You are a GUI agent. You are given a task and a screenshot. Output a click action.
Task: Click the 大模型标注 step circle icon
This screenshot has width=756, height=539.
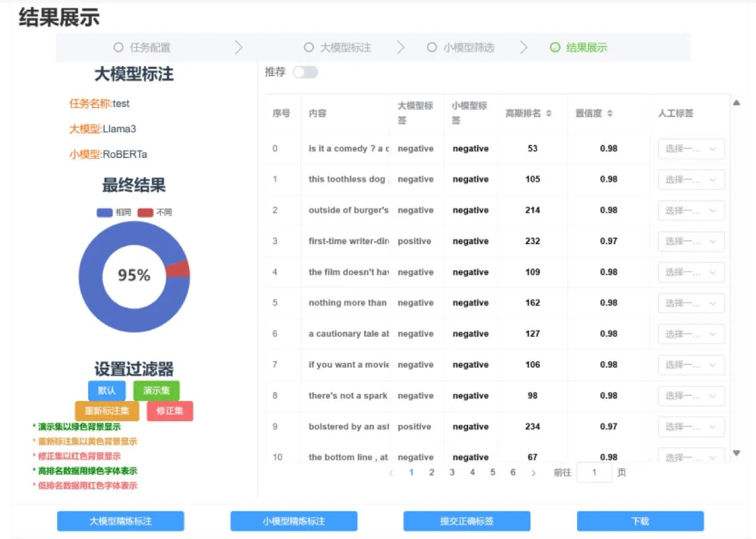309,47
